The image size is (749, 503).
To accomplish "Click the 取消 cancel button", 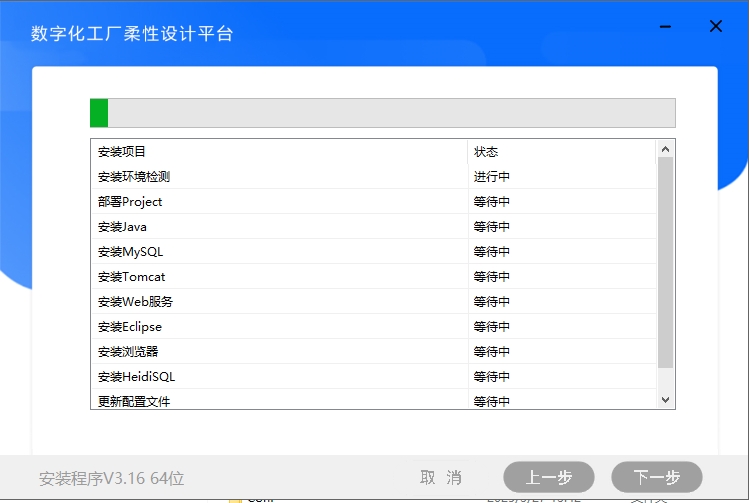I will [441, 477].
